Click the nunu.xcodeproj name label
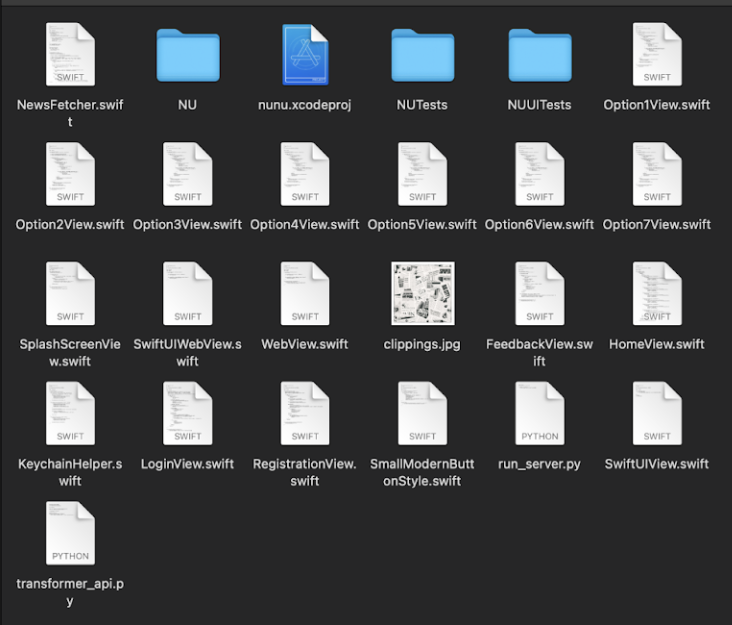Screen dimensions: 732x625 pyautogui.click(x=305, y=105)
